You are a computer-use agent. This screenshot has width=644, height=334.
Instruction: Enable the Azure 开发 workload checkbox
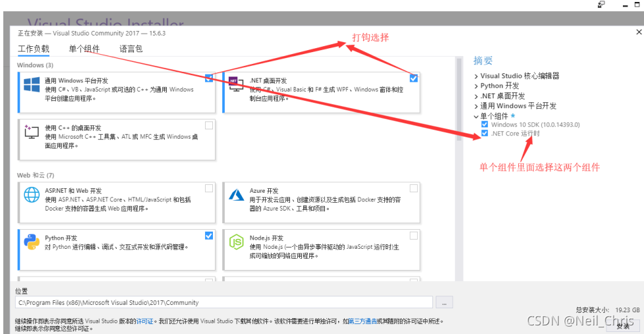tap(413, 188)
